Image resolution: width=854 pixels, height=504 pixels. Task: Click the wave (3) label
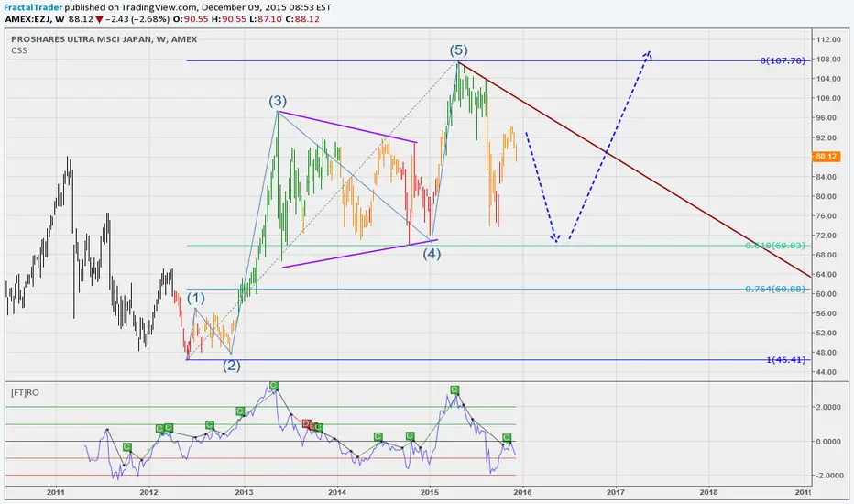coord(278,101)
